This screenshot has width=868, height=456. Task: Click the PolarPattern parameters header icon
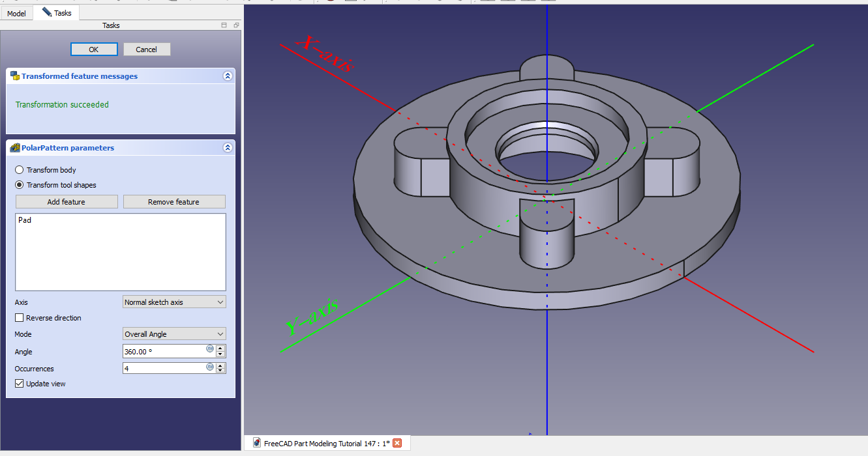pos(14,148)
